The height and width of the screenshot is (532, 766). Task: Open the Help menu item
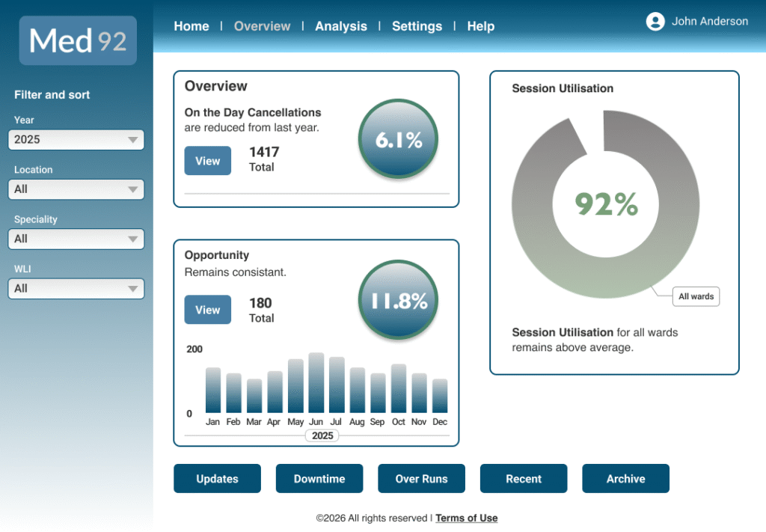481,26
